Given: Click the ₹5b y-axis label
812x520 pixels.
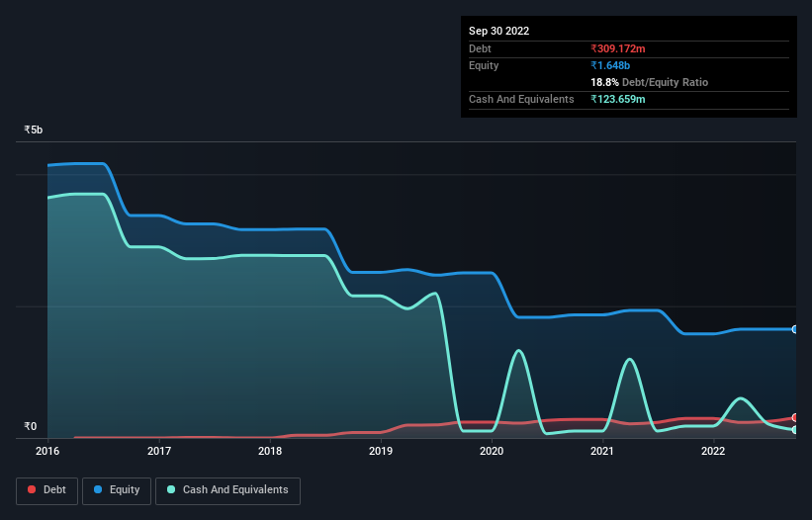Looking at the screenshot, I should click(x=34, y=130).
